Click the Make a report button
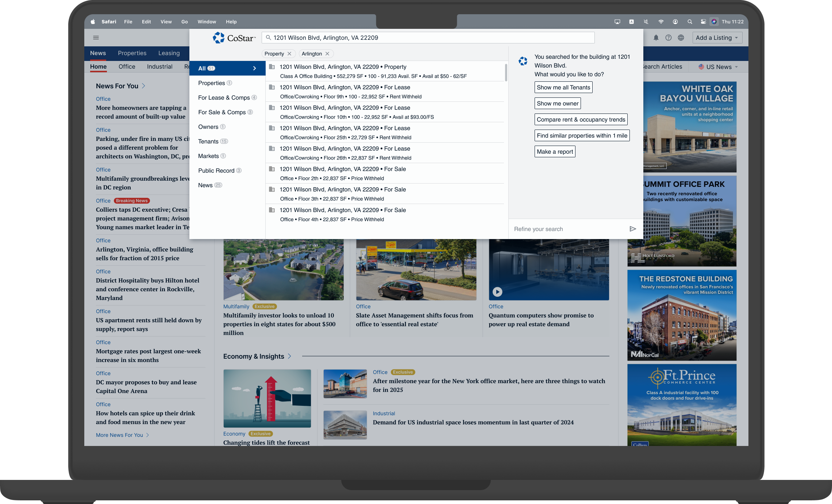 [555, 151]
